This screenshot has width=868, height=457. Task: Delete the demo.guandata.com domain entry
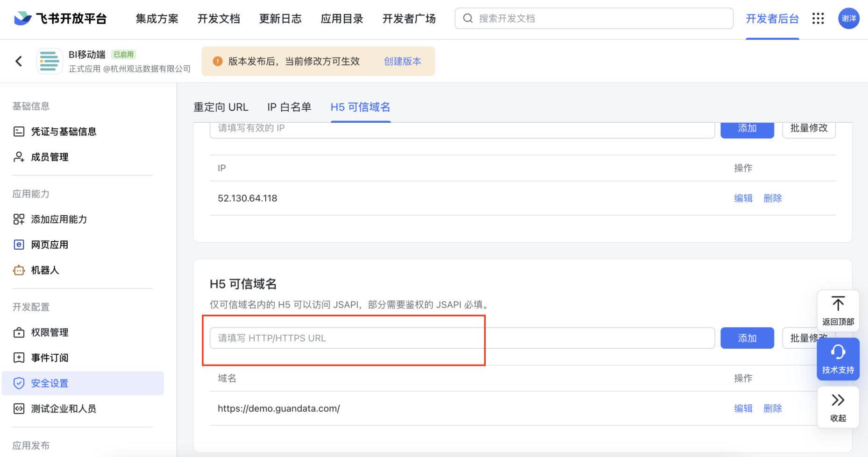click(772, 408)
